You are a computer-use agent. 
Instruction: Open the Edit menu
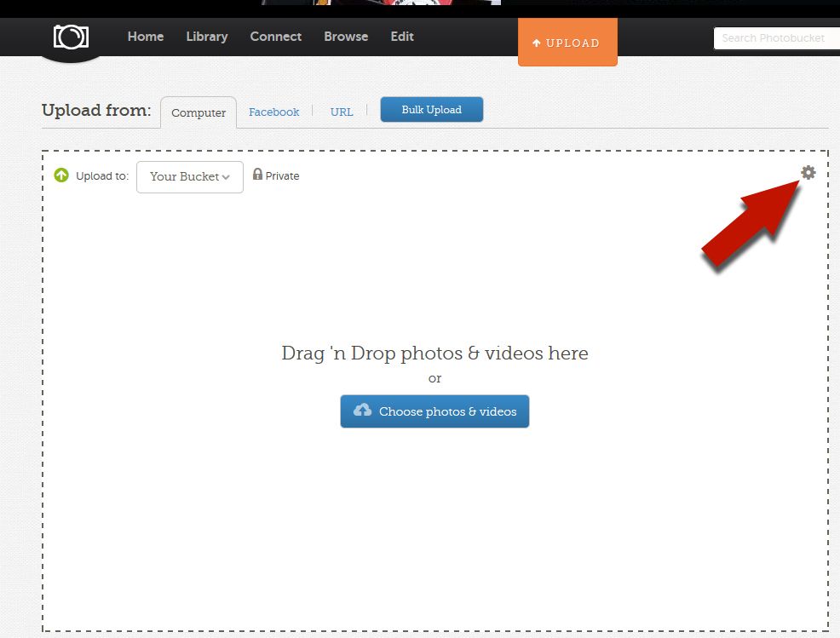click(x=402, y=37)
